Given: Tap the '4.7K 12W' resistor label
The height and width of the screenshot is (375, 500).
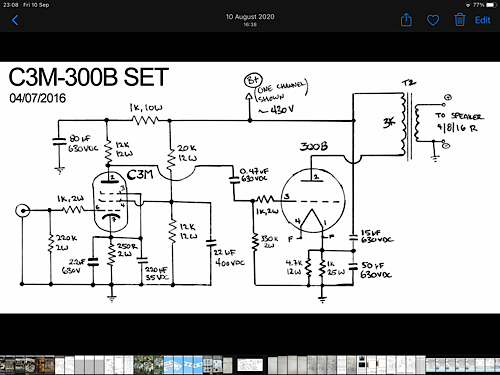Looking at the screenshot, I should pyautogui.click(x=294, y=267).
